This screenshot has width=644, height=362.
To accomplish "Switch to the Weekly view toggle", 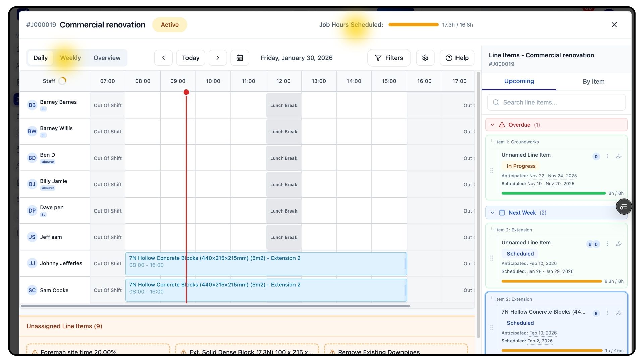I will tap(70, 58).
